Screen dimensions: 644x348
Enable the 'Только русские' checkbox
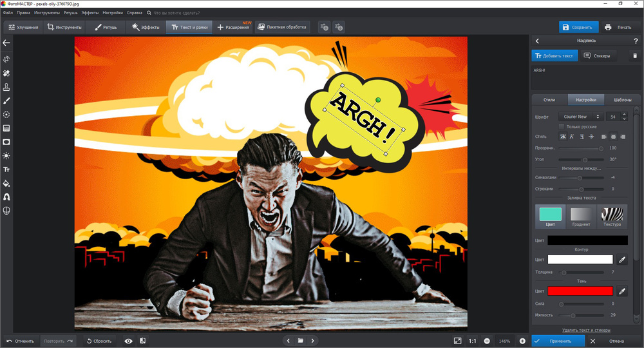[x=562, y=126]
